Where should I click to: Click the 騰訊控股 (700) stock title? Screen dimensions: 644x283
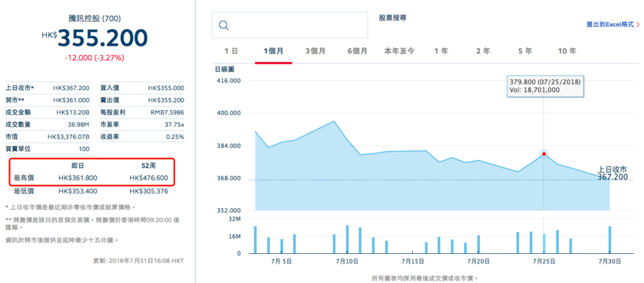click(95, 18)
